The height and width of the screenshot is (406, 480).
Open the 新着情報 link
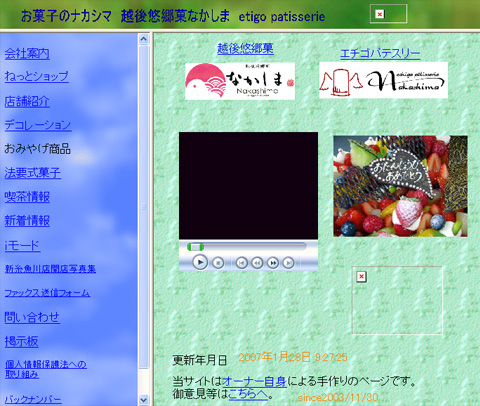point(27,221)
